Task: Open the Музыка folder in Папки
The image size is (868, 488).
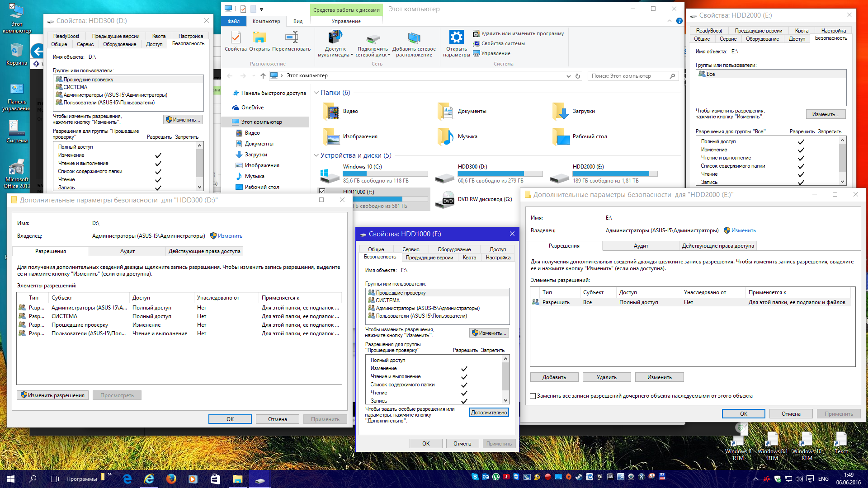Action: [x=458, y=136]
